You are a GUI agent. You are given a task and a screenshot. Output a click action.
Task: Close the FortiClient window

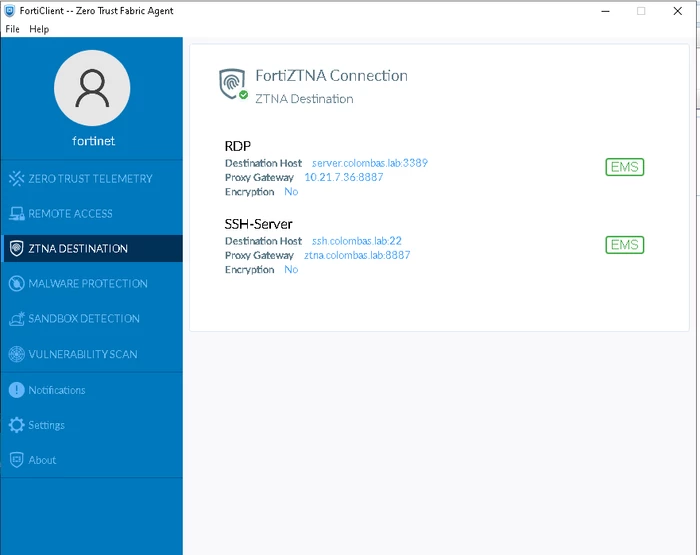(677, 11)
